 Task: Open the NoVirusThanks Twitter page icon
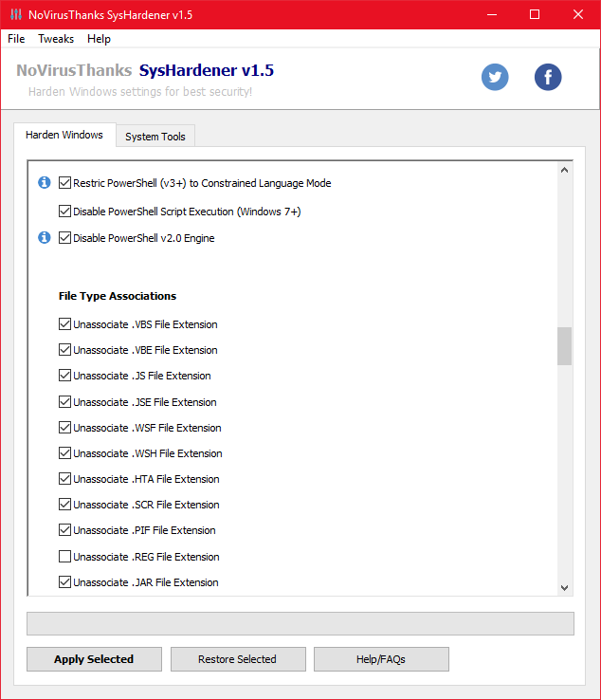pyautogui.click(x=495, y=77)
